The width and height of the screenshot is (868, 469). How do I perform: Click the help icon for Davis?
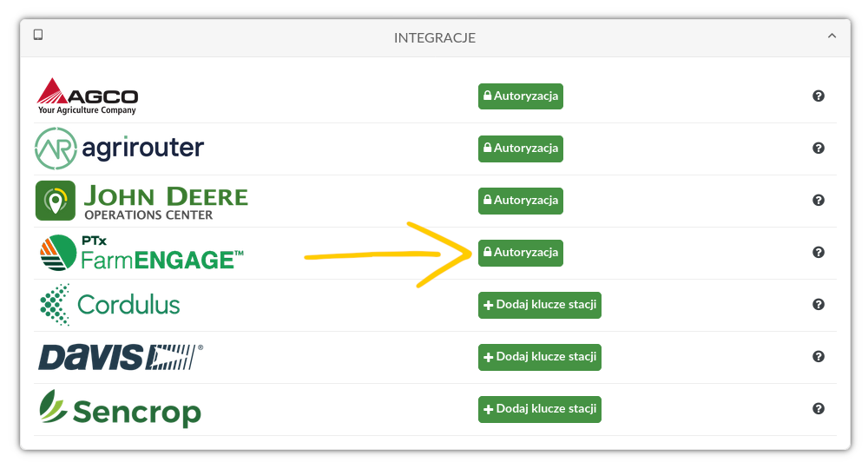point(818,357)
